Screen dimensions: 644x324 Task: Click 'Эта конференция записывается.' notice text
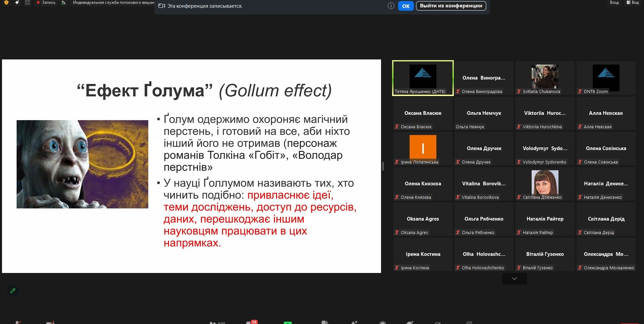(205, 6)
